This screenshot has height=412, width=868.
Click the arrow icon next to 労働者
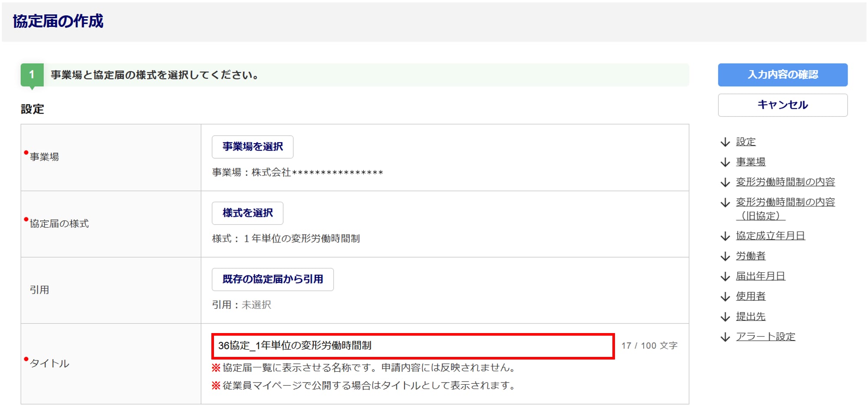pos(725,256)
